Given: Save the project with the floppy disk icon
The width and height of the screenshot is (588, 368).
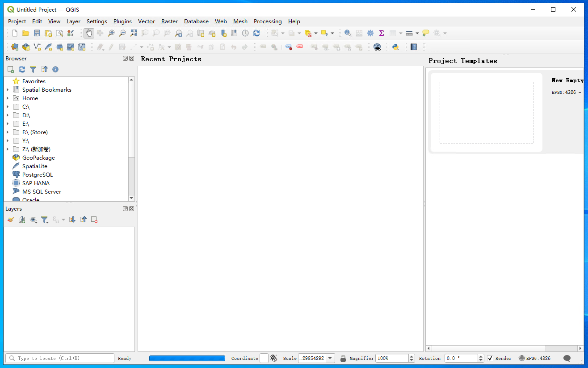Looking at the screenshot, I should point(37,33).
